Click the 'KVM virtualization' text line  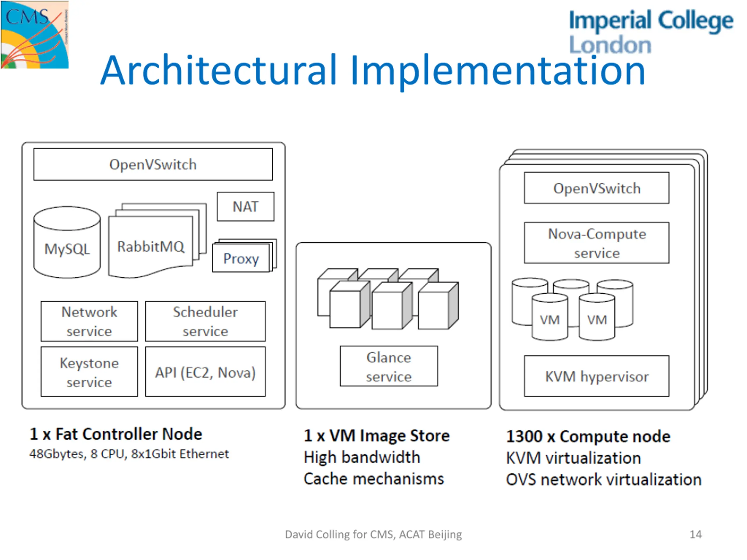(x=573, y=458)
